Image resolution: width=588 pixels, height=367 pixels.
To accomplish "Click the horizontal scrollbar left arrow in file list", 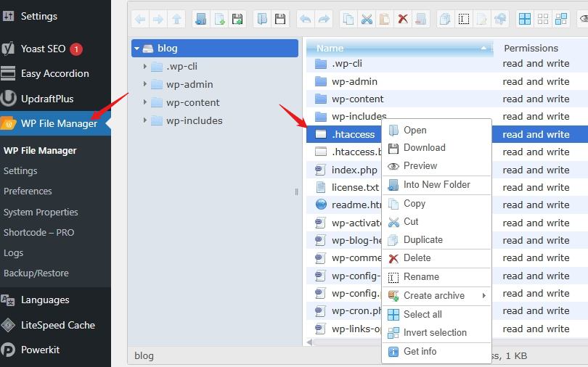I will click(309, 342).
